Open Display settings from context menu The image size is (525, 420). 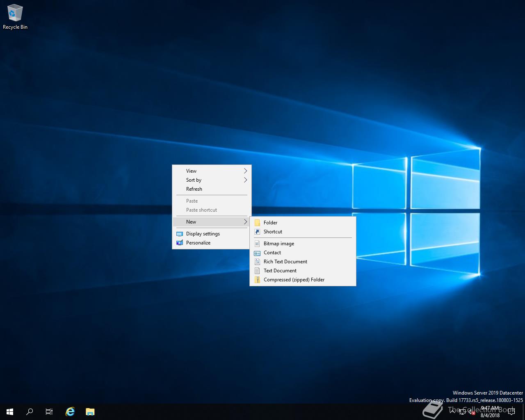[x=212, y=234]
